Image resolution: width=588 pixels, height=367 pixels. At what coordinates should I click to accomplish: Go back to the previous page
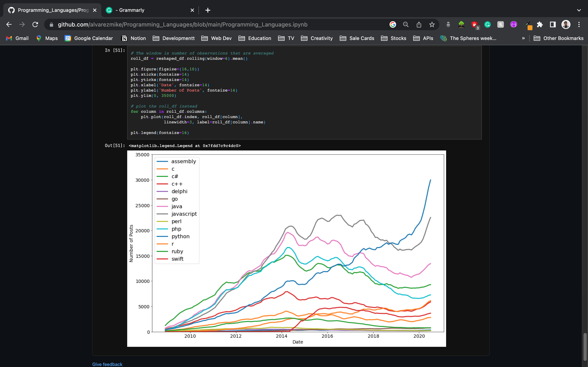tap(9, 24)
